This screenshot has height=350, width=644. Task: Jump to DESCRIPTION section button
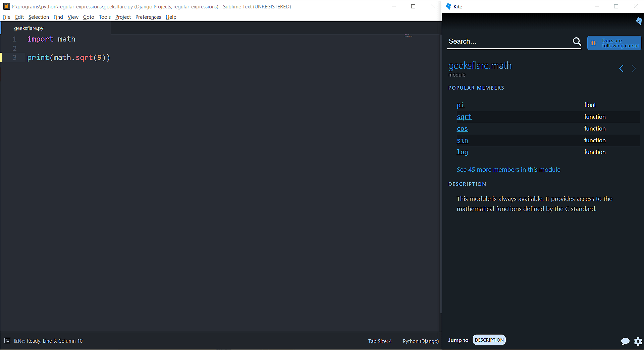[489, 340]
